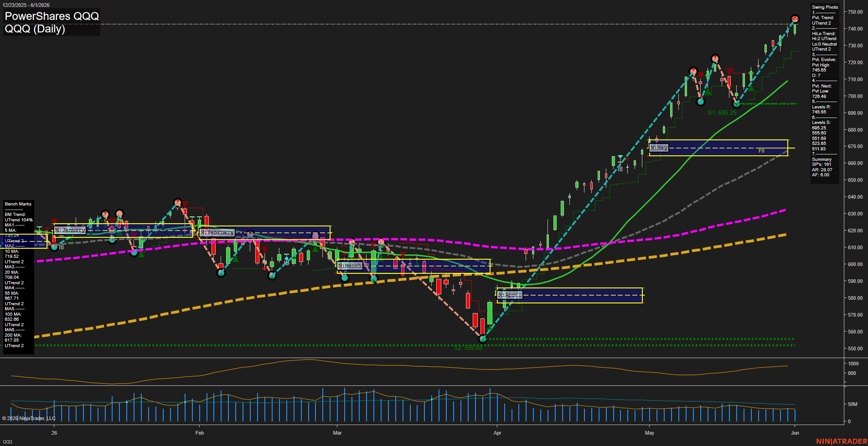Click the Feb time axis label
Viewport: 868px width, 446px height.
pos(200,433)
